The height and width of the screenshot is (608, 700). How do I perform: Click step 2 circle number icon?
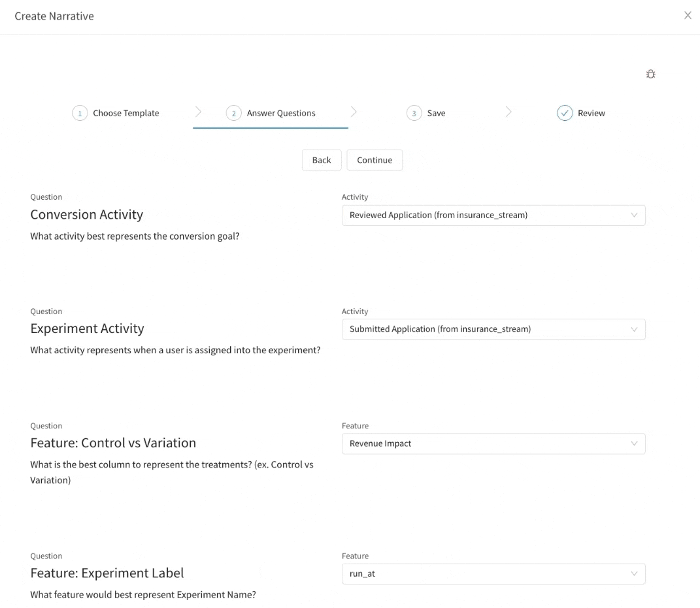(233, 113)
